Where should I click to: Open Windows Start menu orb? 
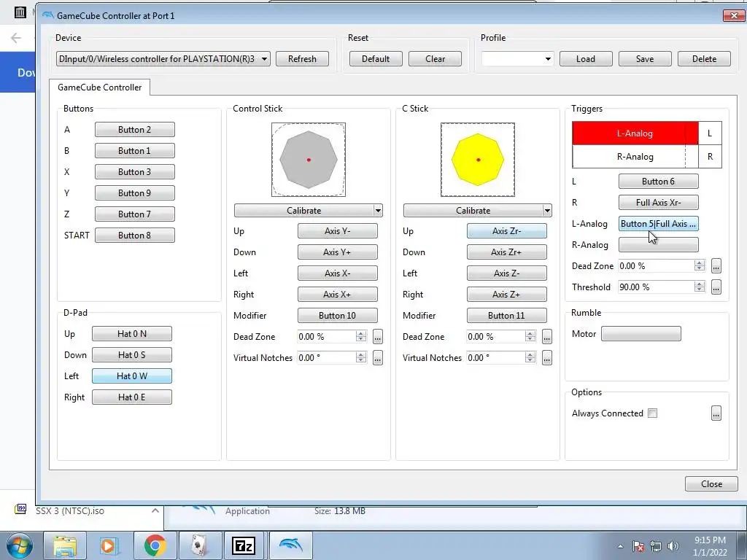point(19,545)
